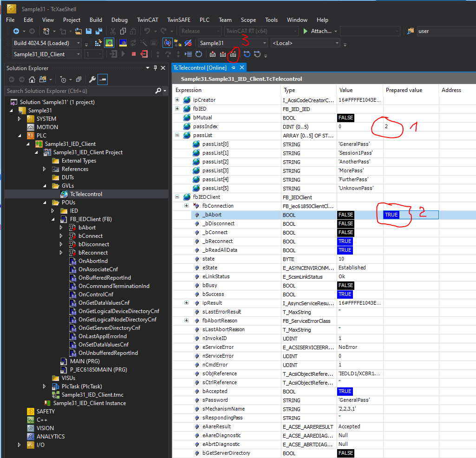The height and width of the screenshot is (458, 476).
Task: Click the Save All icon
Action: click(98, 31)
